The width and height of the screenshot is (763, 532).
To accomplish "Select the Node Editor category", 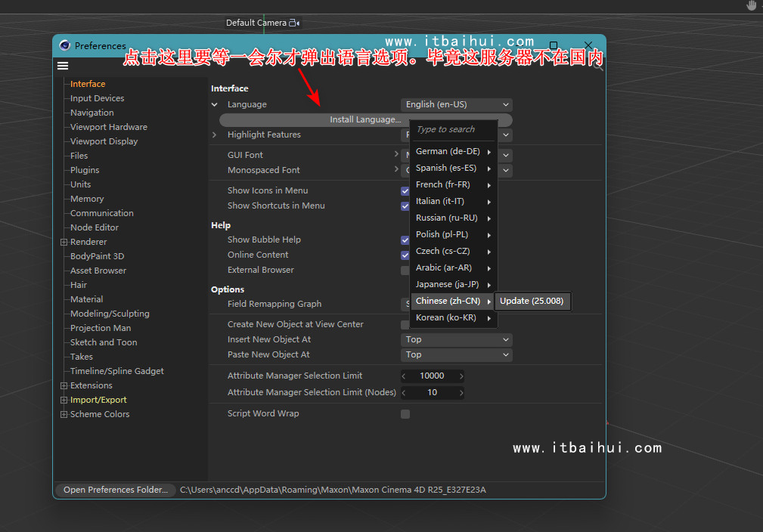I will point(94,227).
